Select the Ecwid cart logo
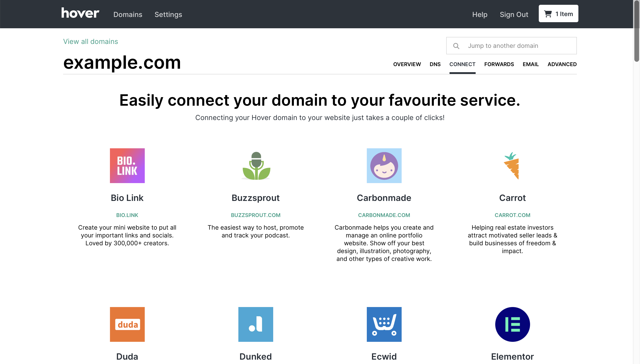Viewport: 640px width, 364px height. pyautogui.click(x=384, y=324)
